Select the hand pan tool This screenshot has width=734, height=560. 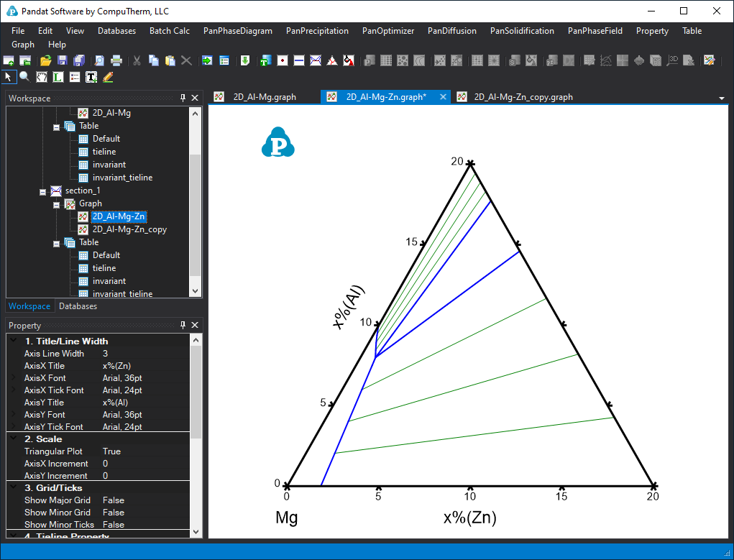[x=42, y=76]
